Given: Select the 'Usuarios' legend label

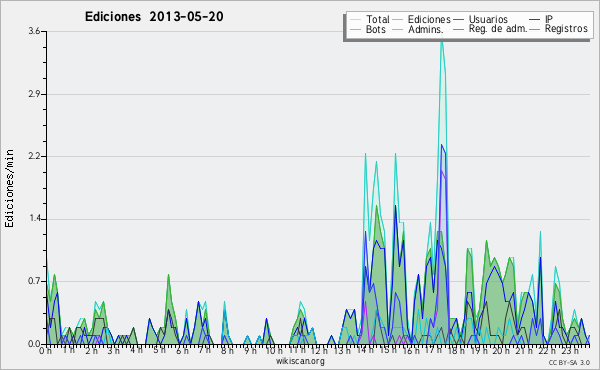Looking at the screenshot, I should (488, 19).
